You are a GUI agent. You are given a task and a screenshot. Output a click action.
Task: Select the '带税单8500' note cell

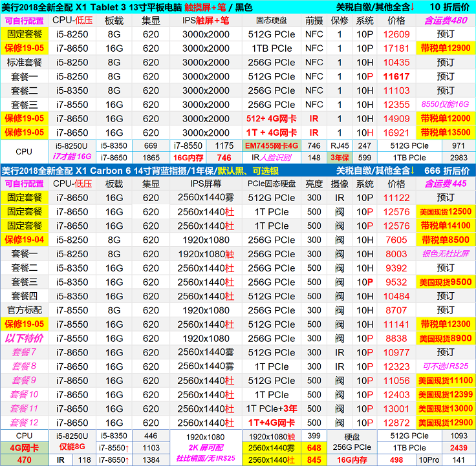pos(446,240)
